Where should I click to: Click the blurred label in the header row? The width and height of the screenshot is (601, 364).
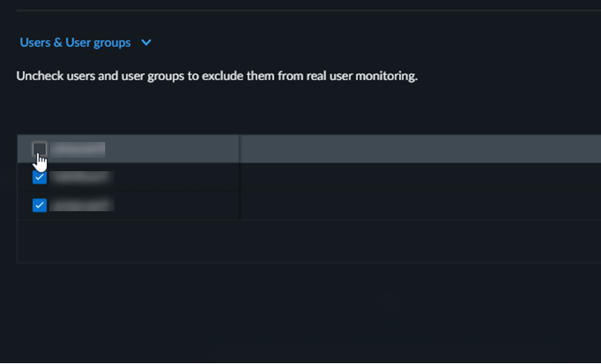pyautogui.click(x=78, y=149)
